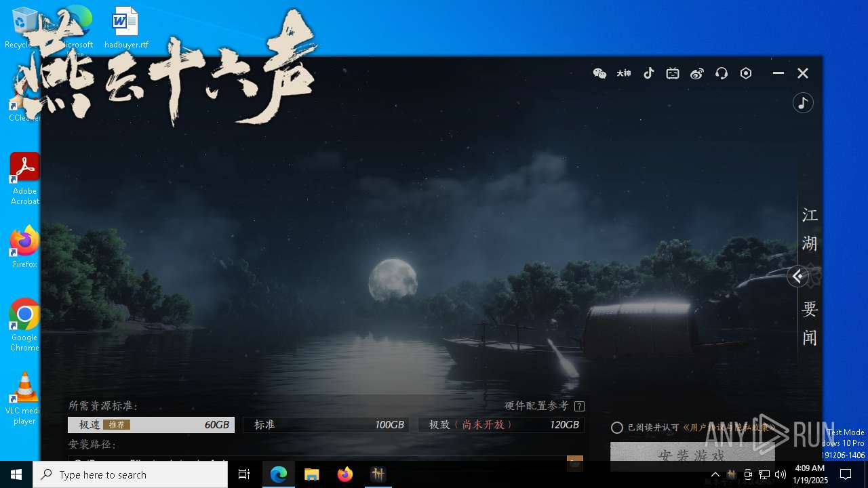Select the 极致 120GB resource option
This screenshot has width=868, height=488.
tap(501, 425)
